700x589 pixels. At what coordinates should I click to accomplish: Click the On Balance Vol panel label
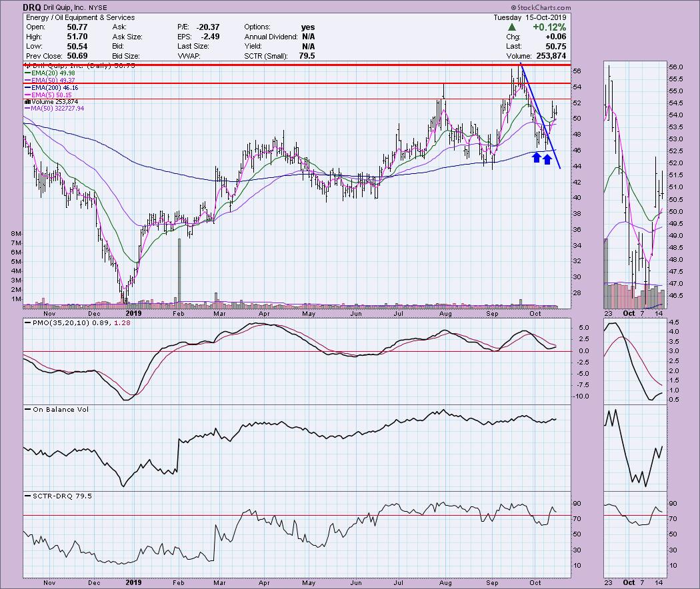click(57, 409)
